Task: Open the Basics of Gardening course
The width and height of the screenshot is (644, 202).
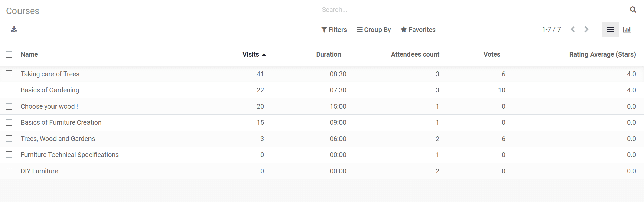Action: tap(50, 90)
